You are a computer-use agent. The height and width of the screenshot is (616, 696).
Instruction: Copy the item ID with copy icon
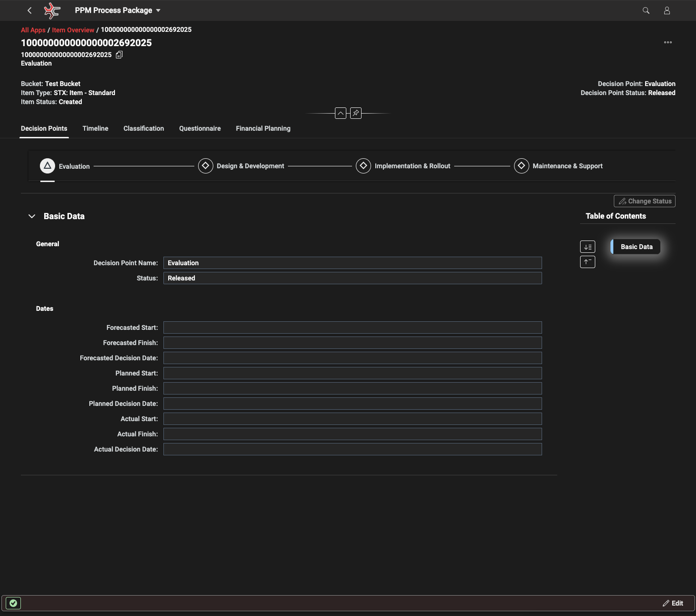tap(119, 55)
